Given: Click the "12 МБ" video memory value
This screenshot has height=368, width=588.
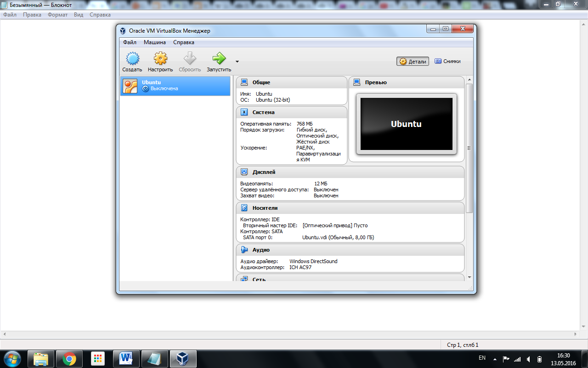Looking at the screenshot, I should point(321,184).
